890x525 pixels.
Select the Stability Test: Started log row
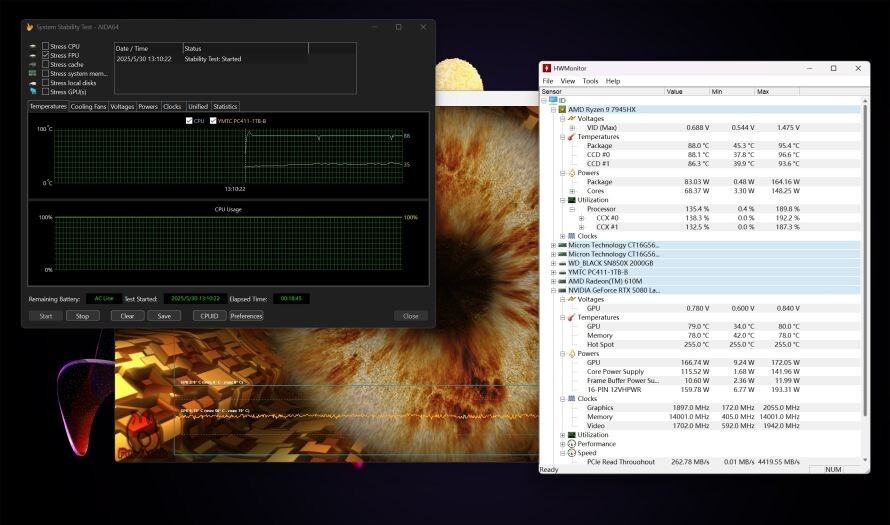211,59
